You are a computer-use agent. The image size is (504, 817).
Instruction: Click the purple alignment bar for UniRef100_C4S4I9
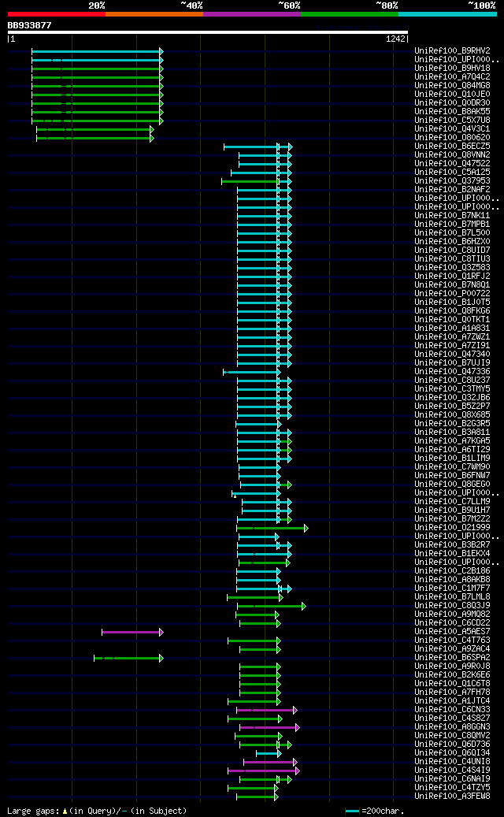(x=264, y=771)
